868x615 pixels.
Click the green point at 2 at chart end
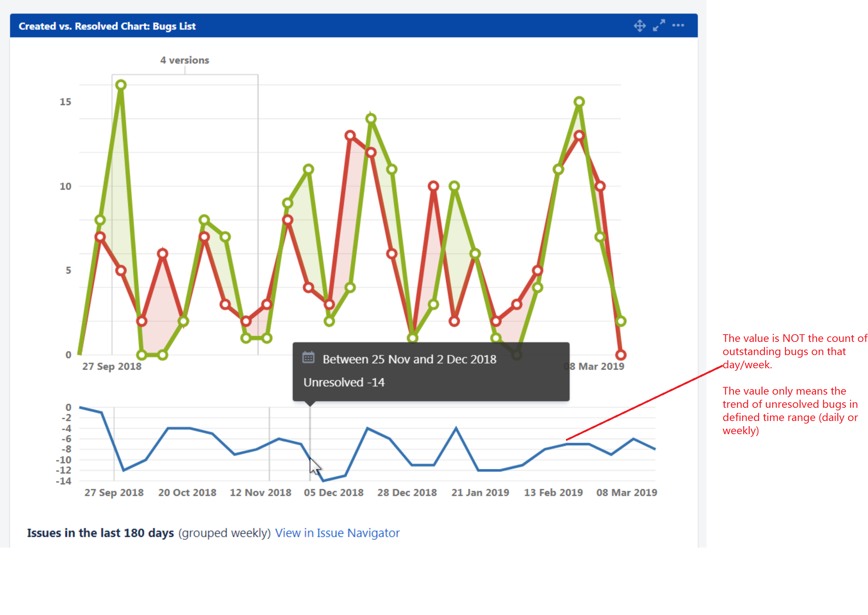[x=620, y=321]
